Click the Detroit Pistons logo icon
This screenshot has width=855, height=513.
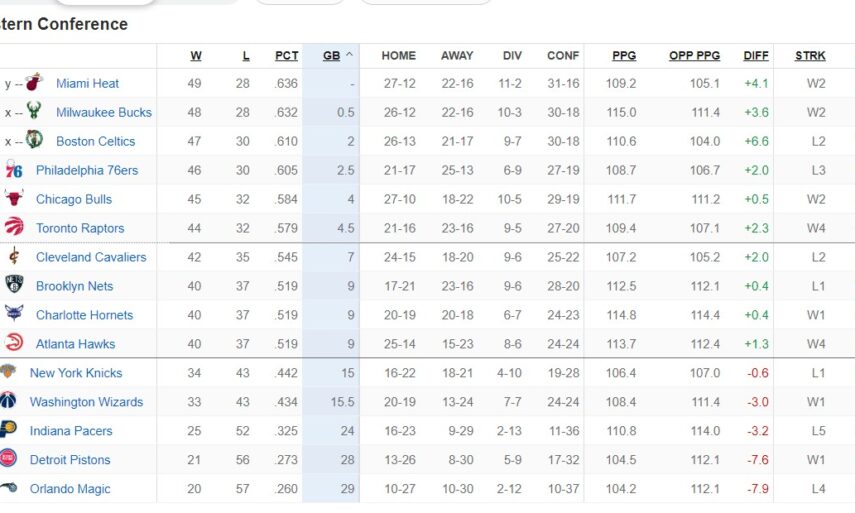point(8,460)
